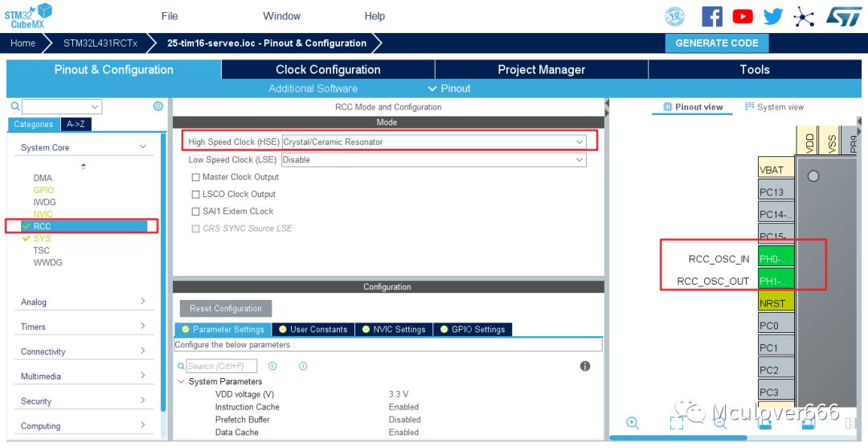Click the parameter search magnifier icon
The height and width of the screenshot is (448, 868).
tap(181, 366)
